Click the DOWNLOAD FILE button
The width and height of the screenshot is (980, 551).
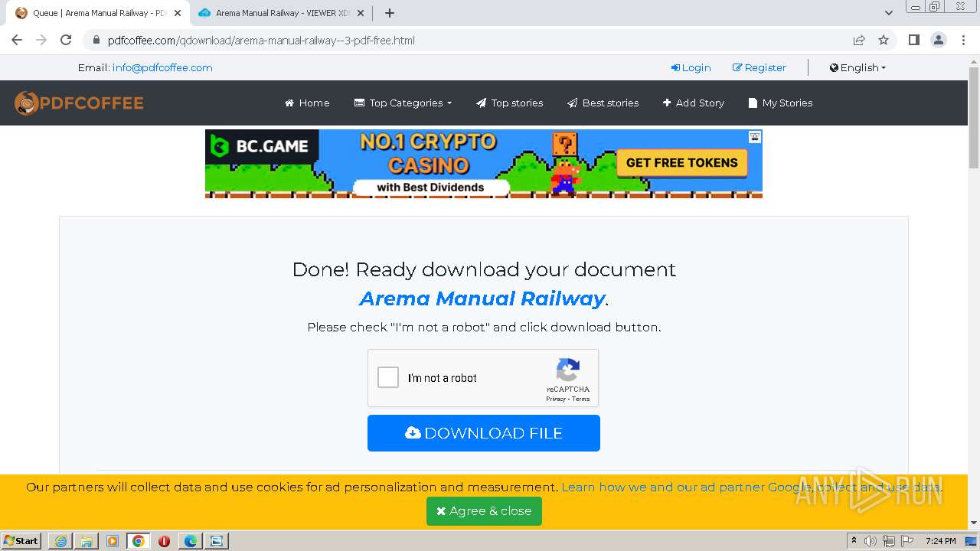tap(484, 433)
